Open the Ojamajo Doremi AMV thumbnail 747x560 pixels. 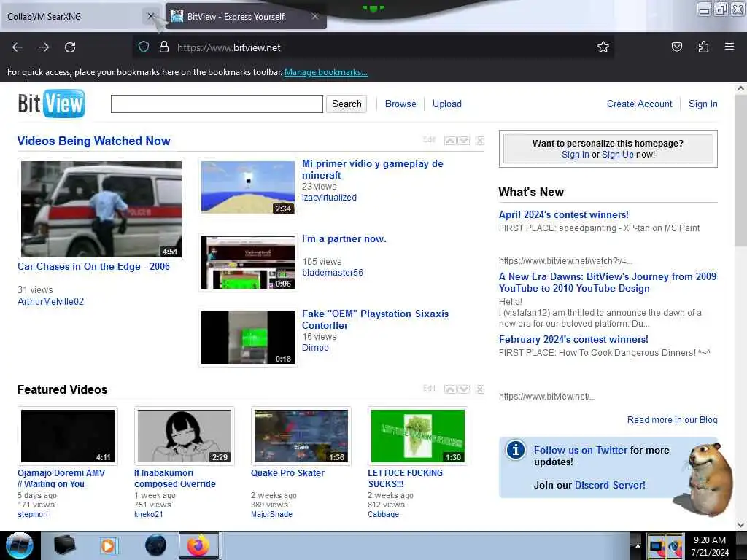pos(68,436)
